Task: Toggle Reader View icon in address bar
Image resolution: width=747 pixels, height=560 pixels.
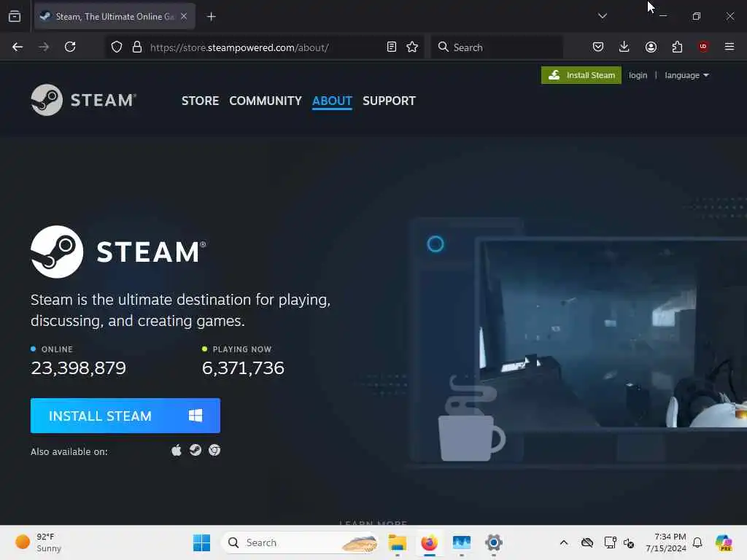Action: 392,47
